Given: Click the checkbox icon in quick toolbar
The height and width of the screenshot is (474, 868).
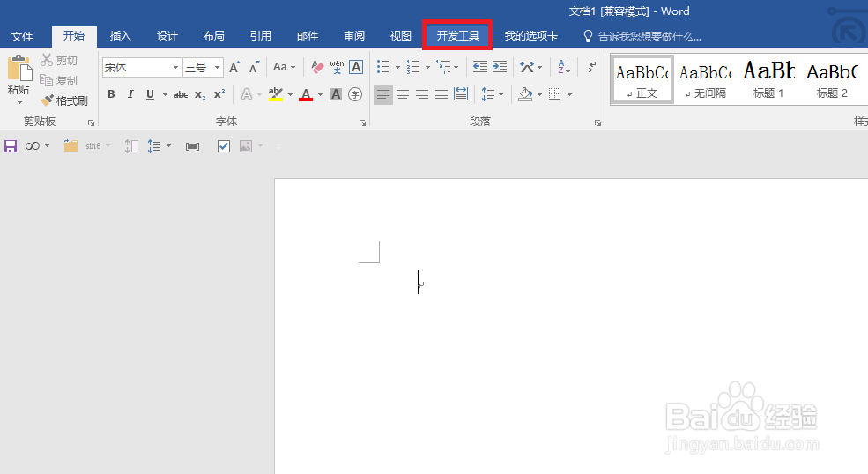Looking at the screenshot, I should tap(224, 146).
